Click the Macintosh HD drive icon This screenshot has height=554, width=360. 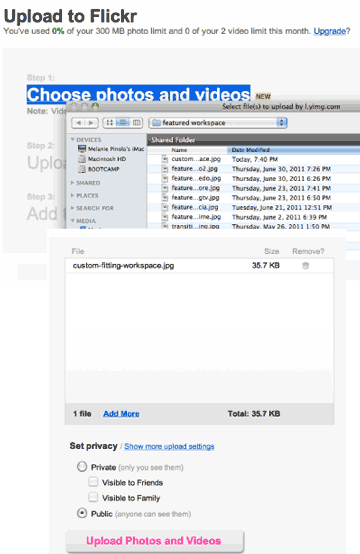(82, 159)
